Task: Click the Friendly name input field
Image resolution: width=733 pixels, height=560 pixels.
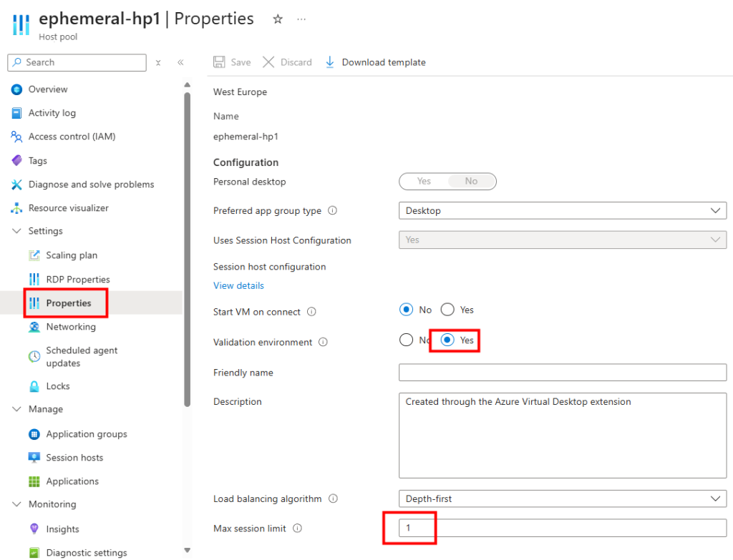Action: pos(563,373)
